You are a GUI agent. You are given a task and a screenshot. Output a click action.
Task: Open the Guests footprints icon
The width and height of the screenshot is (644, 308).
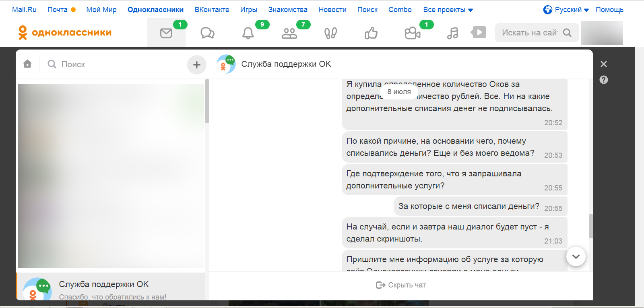pyautogui.click(x=330, y=33)
